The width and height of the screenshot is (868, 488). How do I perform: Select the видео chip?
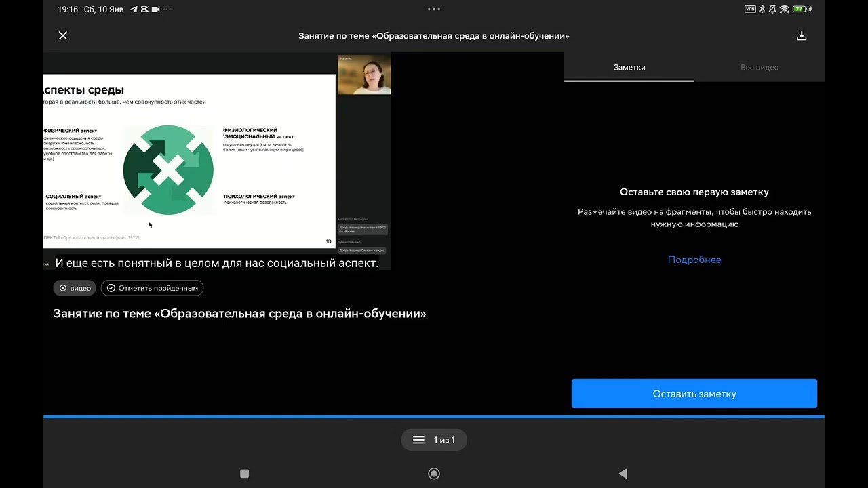(x=75, y=288)
